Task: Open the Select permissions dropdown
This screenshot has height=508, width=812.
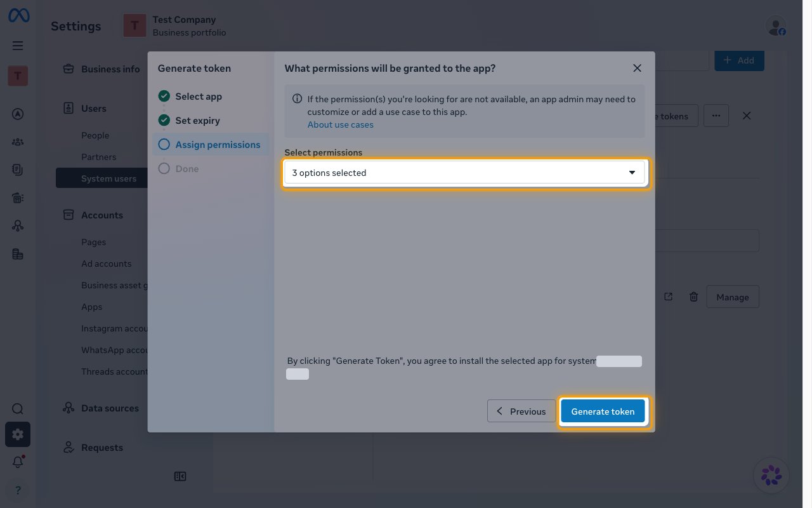Action: (x=465, y=173)
